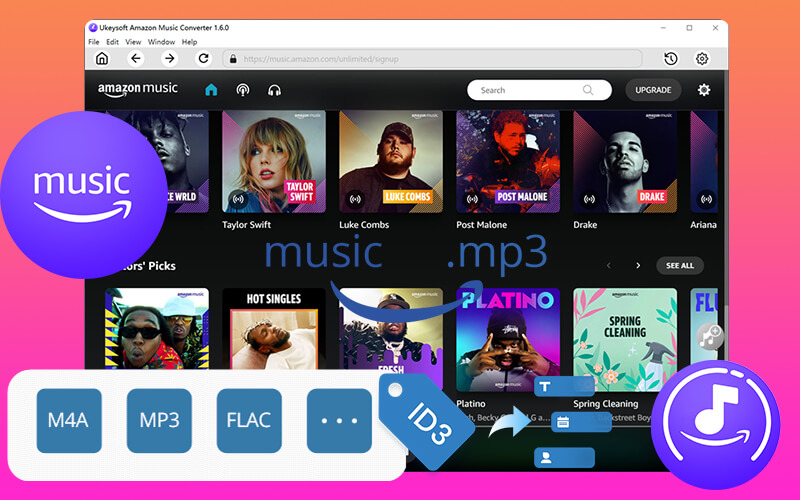Play station icon on Drake cover
The height and width of the screenshot is (500, 800).
click(x=589, y=199)
